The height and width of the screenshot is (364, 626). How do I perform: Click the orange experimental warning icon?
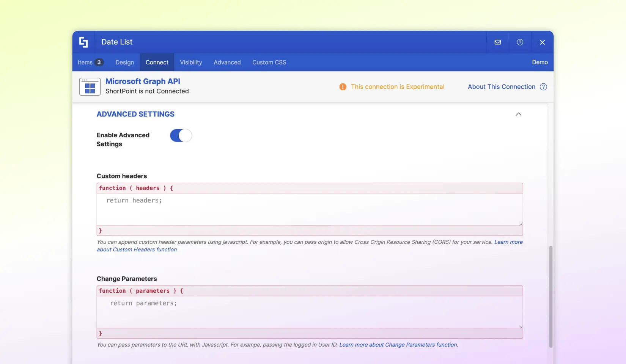click(x=343, y=87)
